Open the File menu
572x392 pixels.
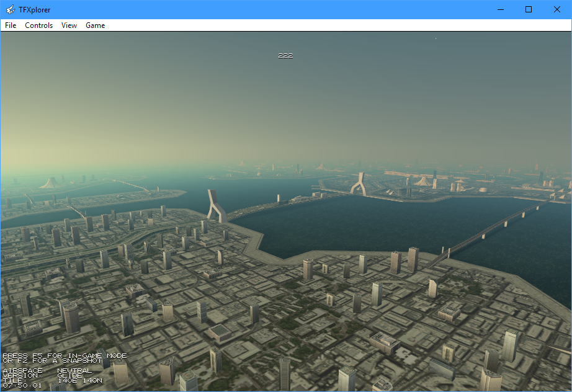[11, 25]
